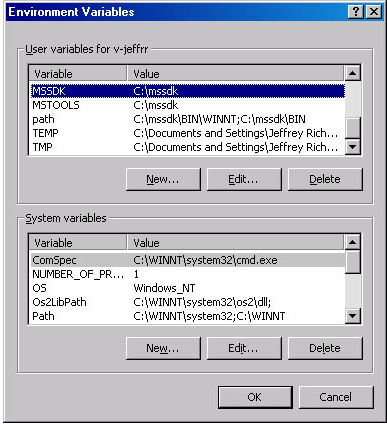Click the Edit button under User variables
The height and width of the screenshot is (424, 387).
(x=244, y=179)
